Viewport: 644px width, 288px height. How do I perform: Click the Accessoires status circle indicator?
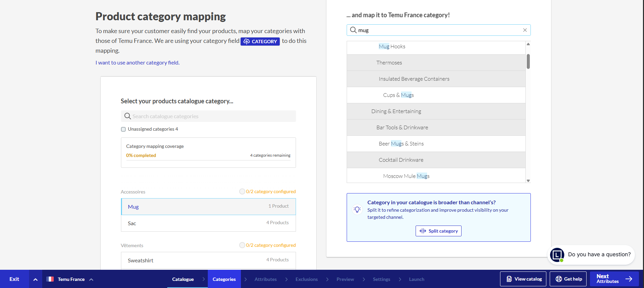point(242,191)
